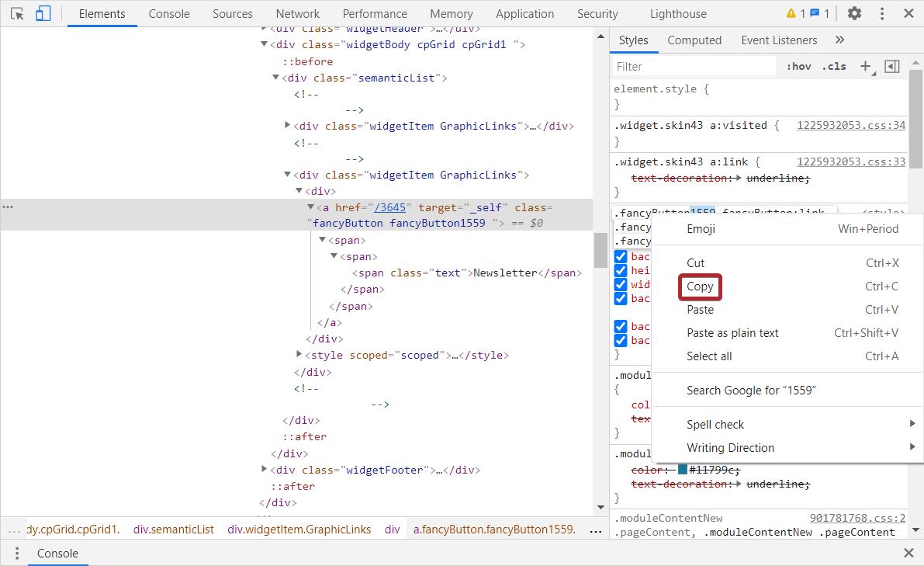Activate the inspect element picker icon
Image resolution: width=924 pixels, height=566 pixels.
tap(17, 13)
